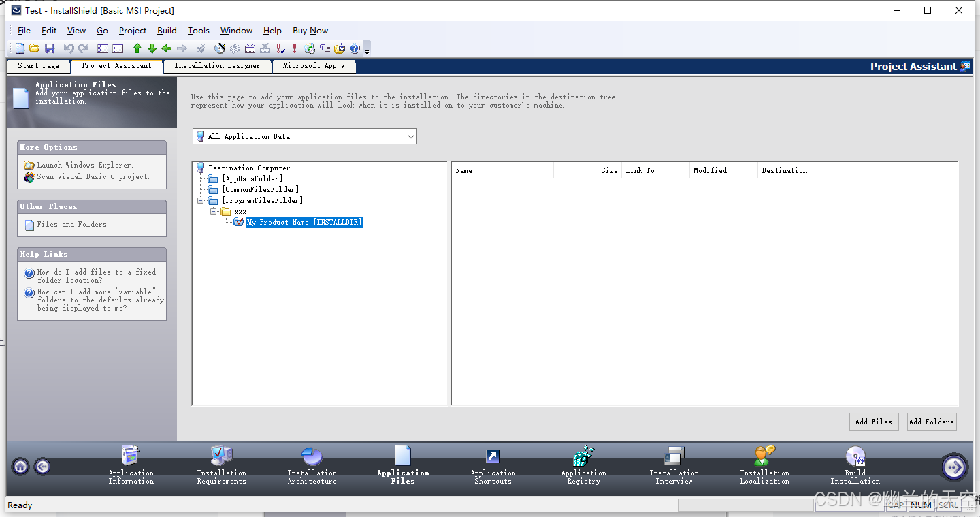This screenshot has width=980, height=517.
Task: Open help link about adding variable folders
Action: (x=101, y=300)
